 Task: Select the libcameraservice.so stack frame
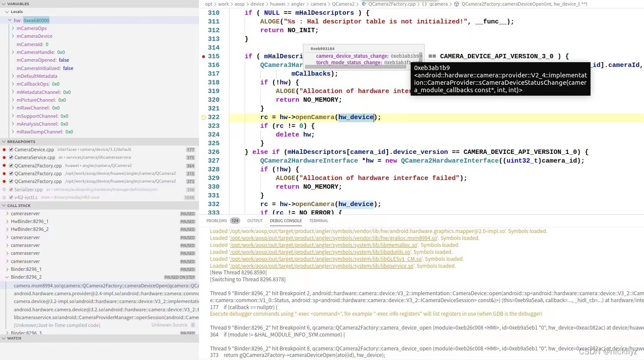(100, 317)
